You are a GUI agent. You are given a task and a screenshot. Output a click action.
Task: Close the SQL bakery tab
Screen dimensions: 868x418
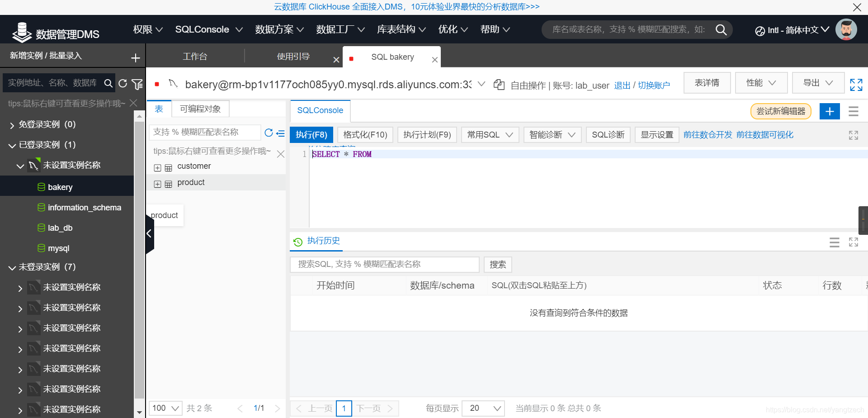[434, 60]
